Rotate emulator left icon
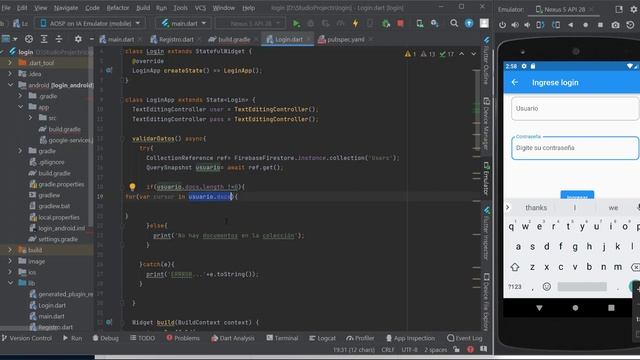 tap(540, 25)
